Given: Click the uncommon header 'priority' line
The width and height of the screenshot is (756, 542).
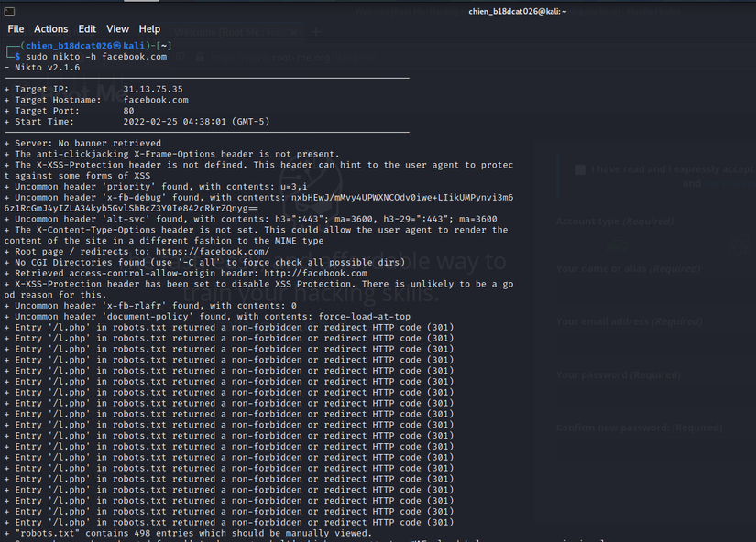Looking at the screenshot, I should (156, 187).
